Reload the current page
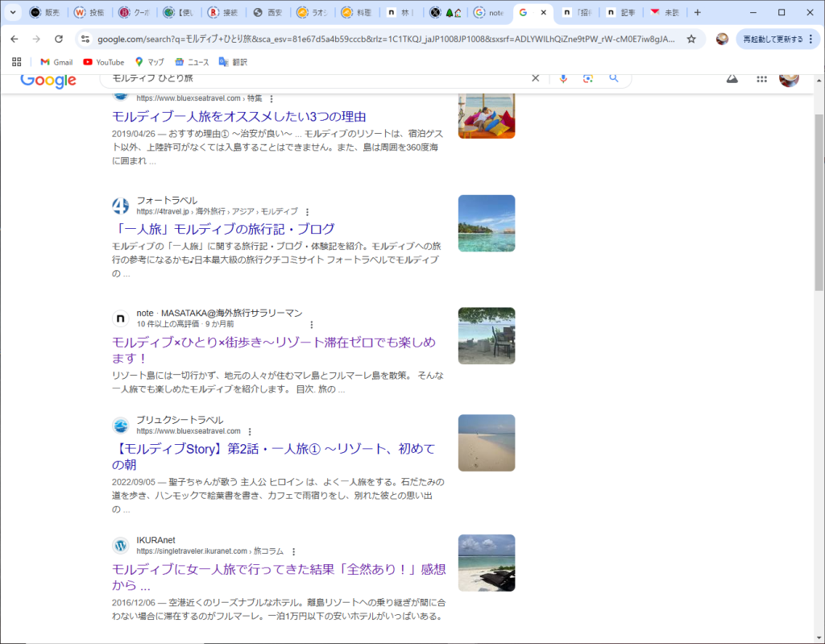Image resolution: width=825 pixels, height=644 pixels. pos(59,39)
